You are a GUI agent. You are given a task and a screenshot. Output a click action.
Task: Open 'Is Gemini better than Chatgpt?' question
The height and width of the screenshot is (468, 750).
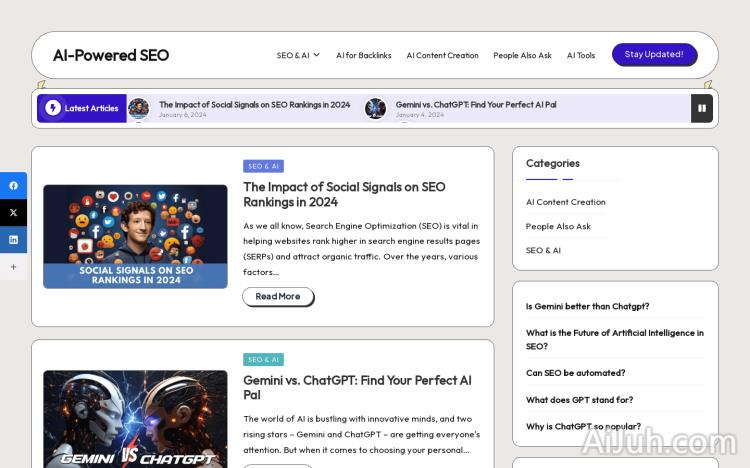tap(587, 306)
